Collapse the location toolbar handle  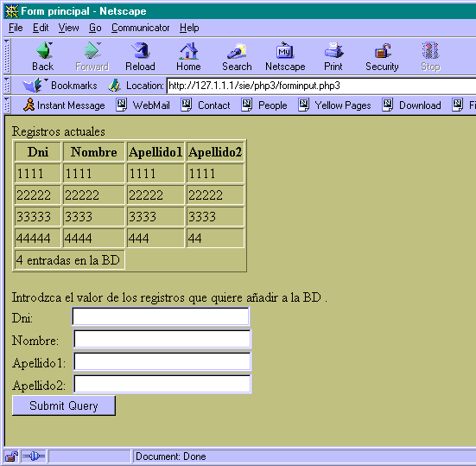point(7,85)
